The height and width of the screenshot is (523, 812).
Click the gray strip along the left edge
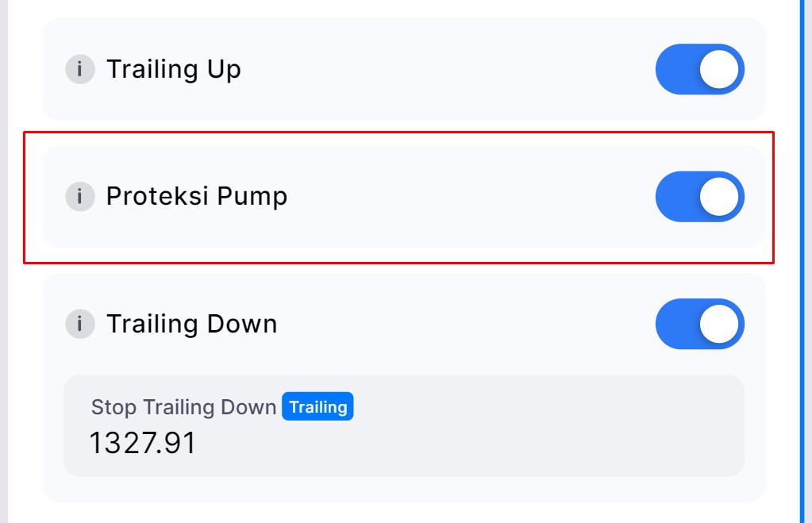3,262
